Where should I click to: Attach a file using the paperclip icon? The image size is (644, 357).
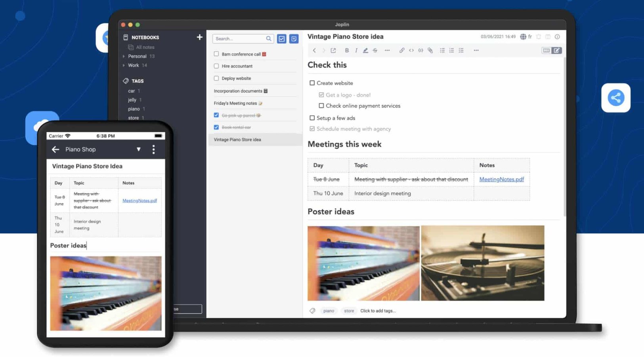(430, 50)
